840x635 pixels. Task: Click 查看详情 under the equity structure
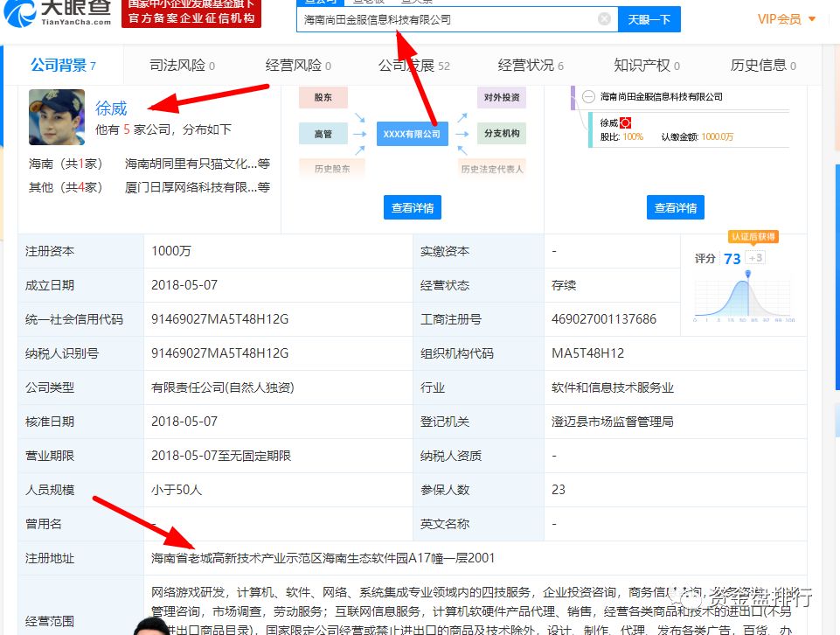pos(675,207)
